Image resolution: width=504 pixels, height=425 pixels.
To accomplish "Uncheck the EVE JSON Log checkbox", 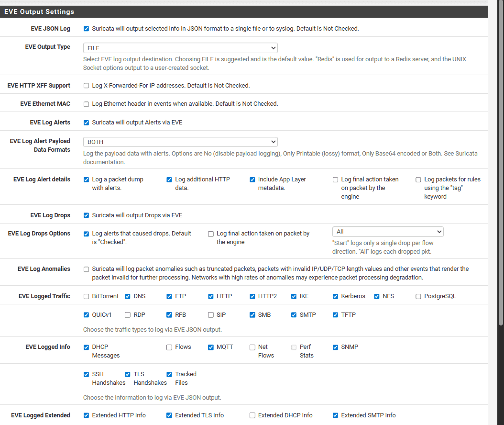I will [x=86, y=29].
